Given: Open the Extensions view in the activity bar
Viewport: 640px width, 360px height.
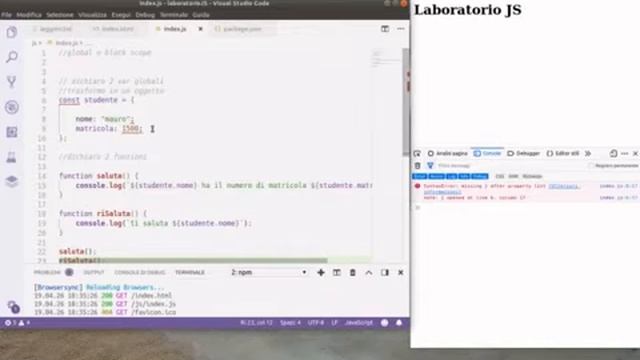Looking at the screenshot, I should (12, 132).
